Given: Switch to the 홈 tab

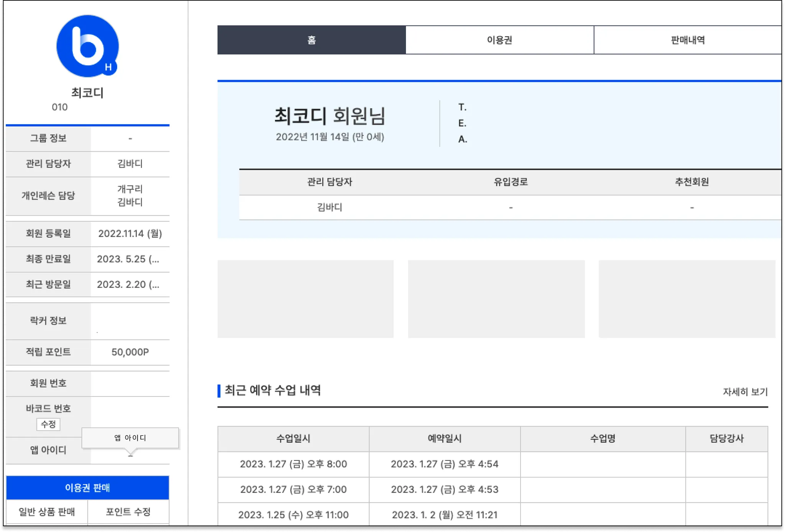Looking at the screenshot, I should pos(311,40).
